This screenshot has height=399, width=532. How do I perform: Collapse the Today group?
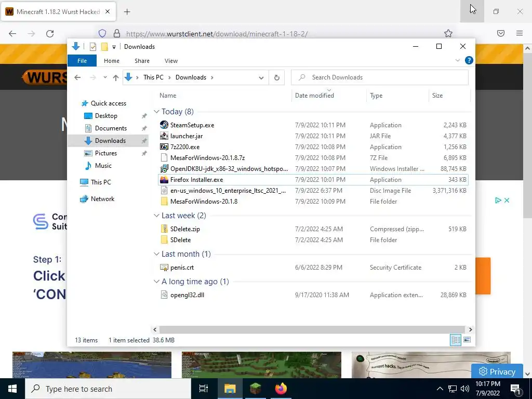click(156, 112)
